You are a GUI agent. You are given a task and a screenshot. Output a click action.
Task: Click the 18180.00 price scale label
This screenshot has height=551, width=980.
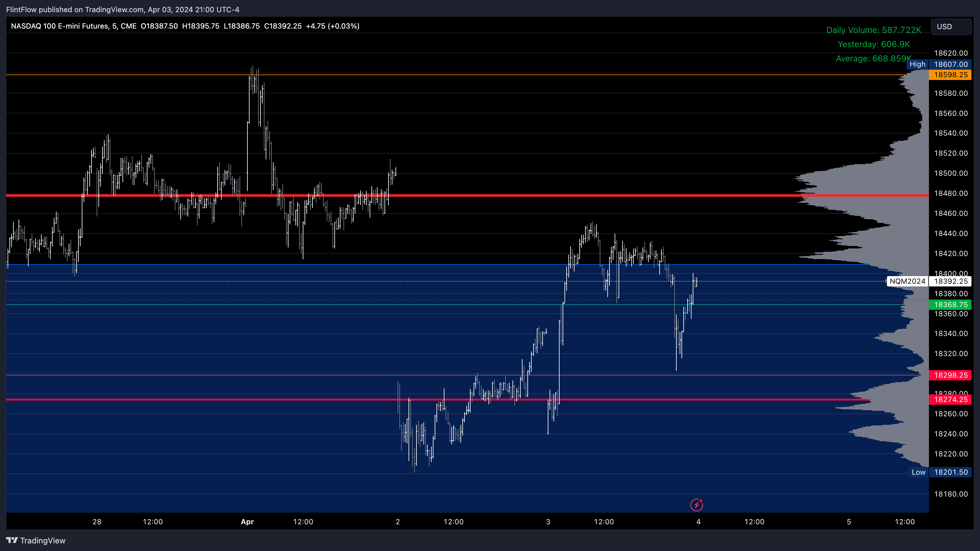point(951,494)
